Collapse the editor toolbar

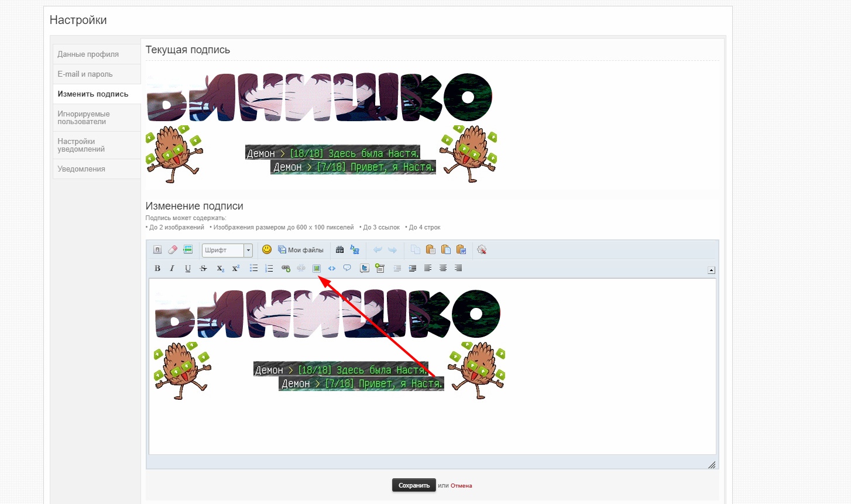711,270
